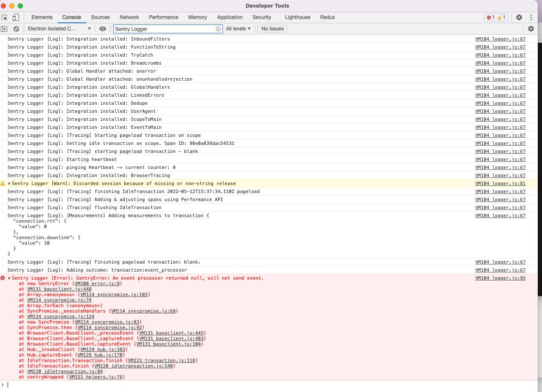Open VM151 helpers.js:76 stack link
The width and height of the screenshot is (542, 392).
click(96, 377)
